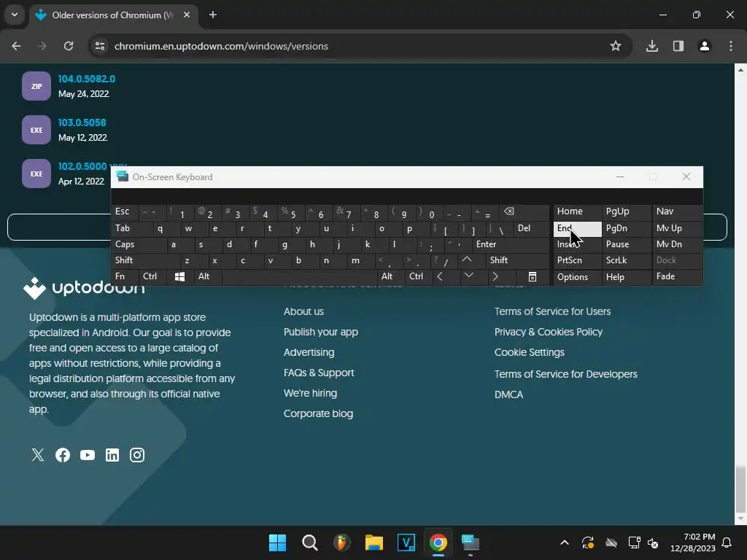Image resolution: width=747 pixels, height=560 pixels.
Task: Open the Windows Start menu
Action: (x=277, y=542)
